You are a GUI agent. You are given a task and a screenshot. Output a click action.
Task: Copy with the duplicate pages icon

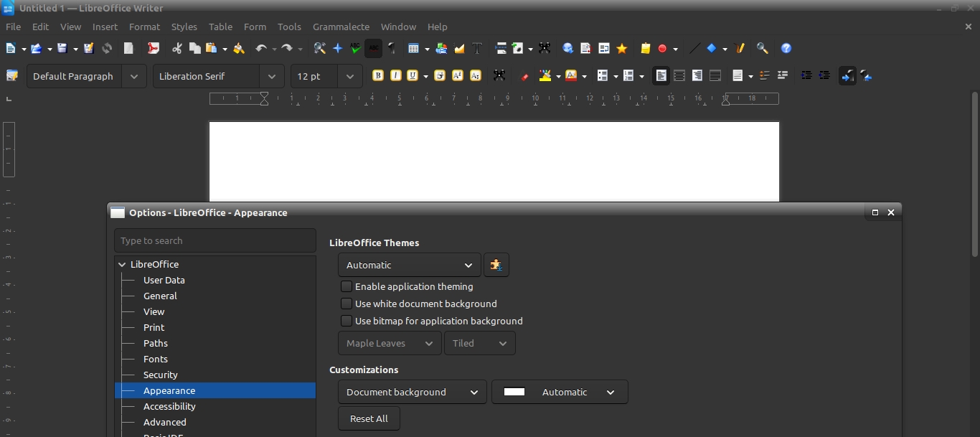pyautogui.click(x=194, y=48)
